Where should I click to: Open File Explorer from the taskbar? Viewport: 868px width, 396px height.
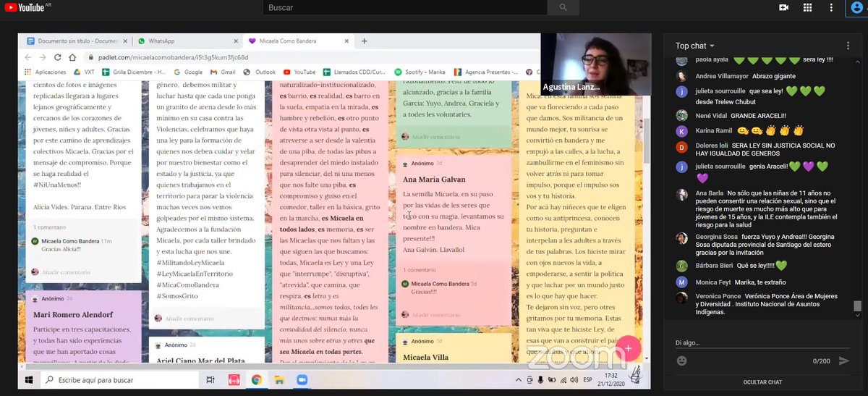pyautogui.click(x=278, y=379)
